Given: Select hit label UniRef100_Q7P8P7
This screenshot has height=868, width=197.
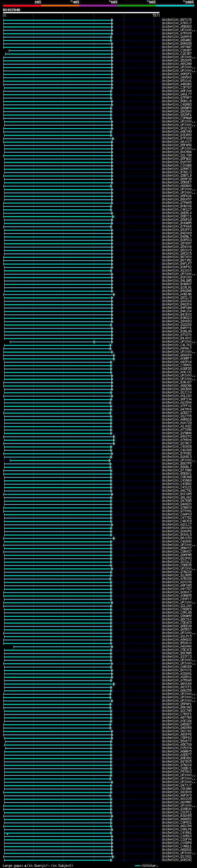Looking at the screenshot, I should coord(177,98).
